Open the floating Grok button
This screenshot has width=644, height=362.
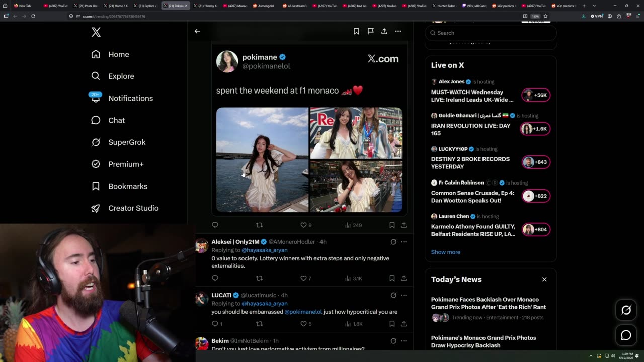click(626, 310)
